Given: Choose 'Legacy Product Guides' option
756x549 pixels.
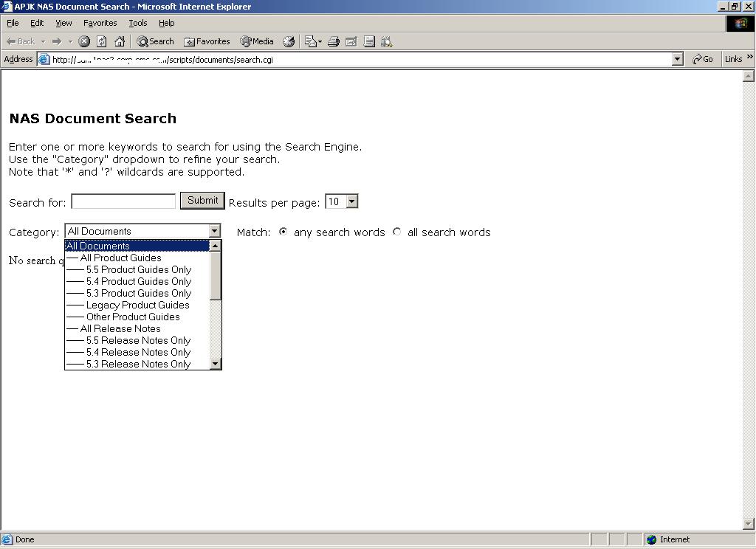Looking at the screenshot, I should coord(137,305).
